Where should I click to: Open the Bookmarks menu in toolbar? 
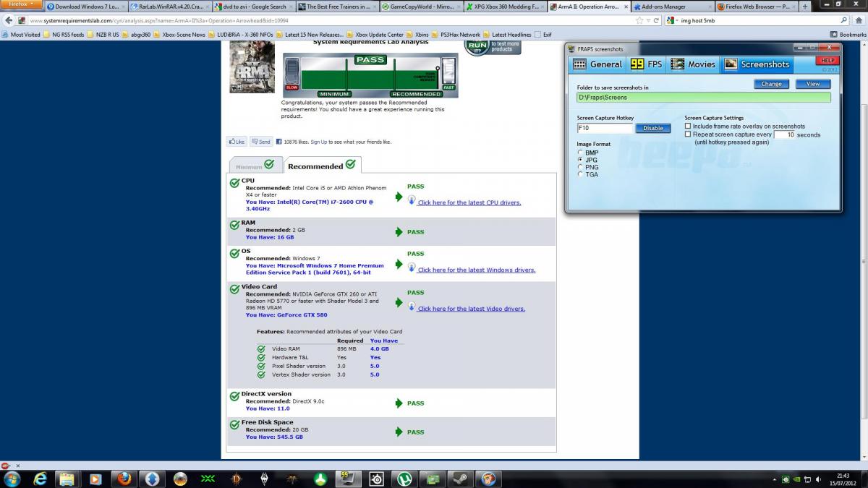(x=848, y=35)
